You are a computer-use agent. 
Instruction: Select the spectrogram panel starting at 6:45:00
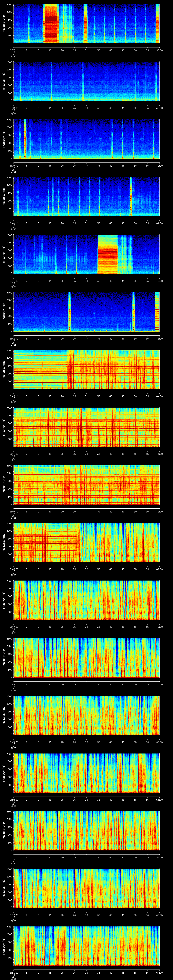click(87, 485)
